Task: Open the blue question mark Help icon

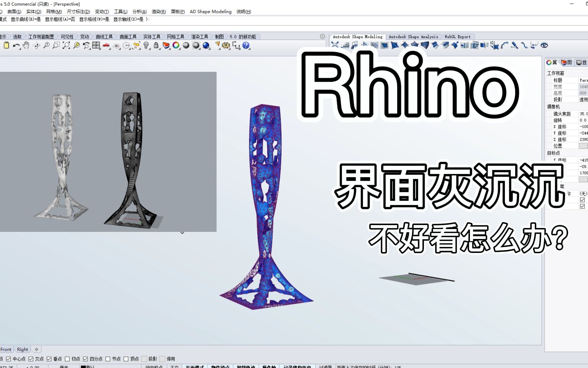Action: [x=246, y=45]
